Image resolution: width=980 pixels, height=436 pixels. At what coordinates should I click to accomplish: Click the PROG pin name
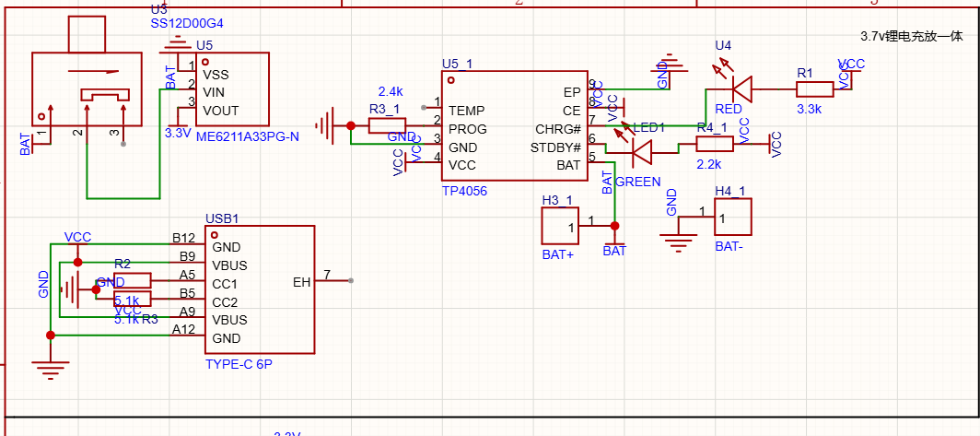468,129
